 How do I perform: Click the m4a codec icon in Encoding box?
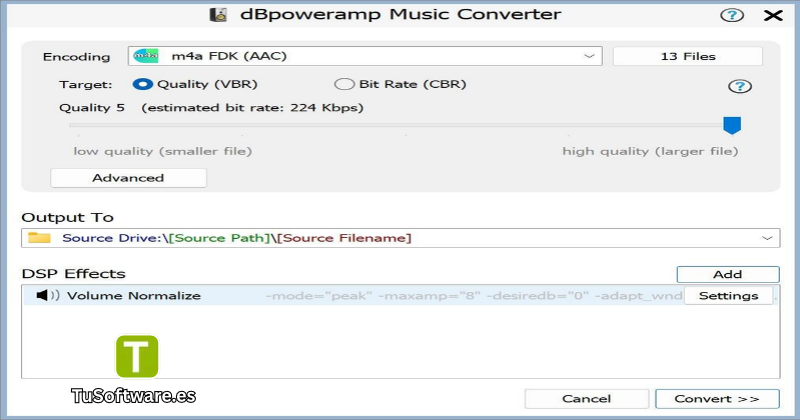click(x=146, y=56)
